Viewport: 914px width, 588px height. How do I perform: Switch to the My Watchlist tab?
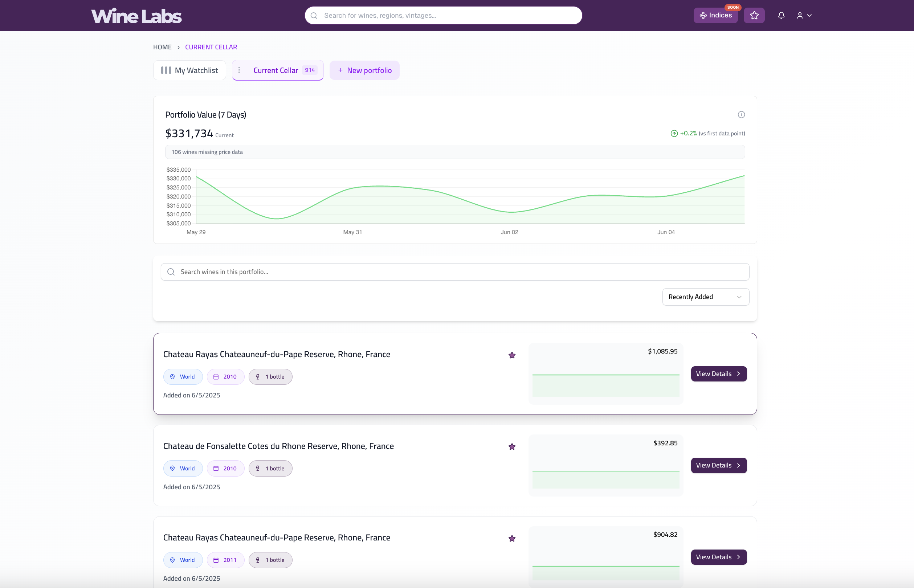coord(190,70)
